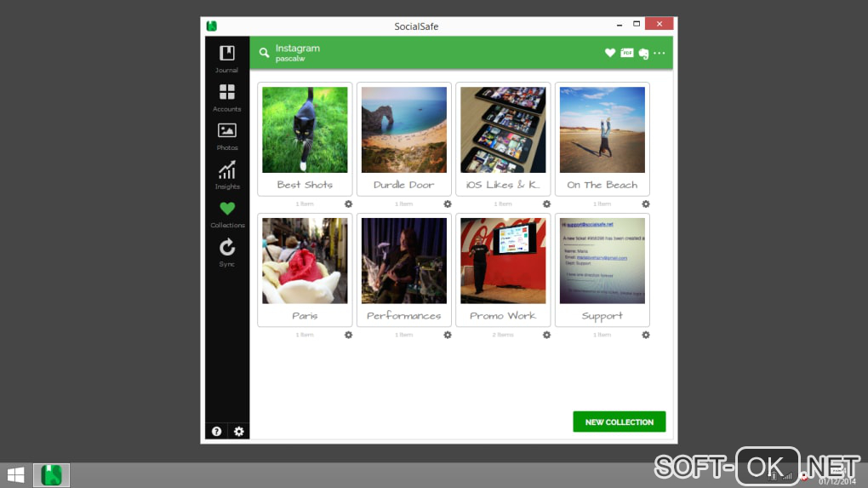Screen dimensions: 868x488
Task: Open the On The Beach collection thumbnail
Action: click(602, 129)
